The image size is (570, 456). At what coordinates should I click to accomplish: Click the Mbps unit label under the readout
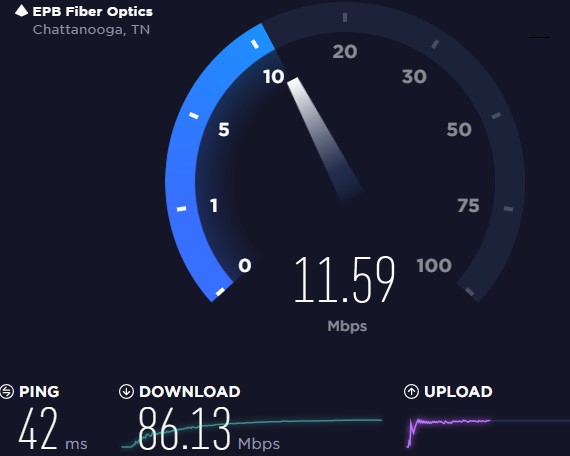coord(347,326)
